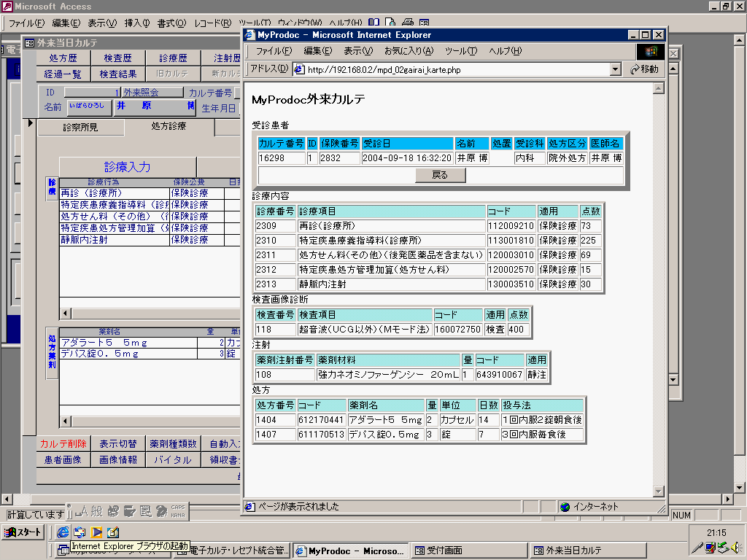The image size is (747, 560).
Task: Click the 戻る button on the karte page
Action: point(441,175)
